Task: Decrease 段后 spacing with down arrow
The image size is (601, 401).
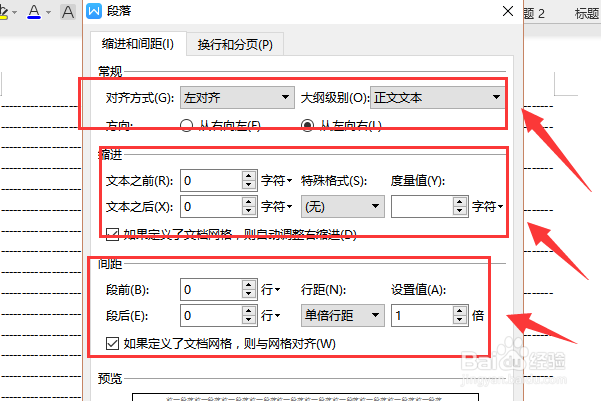Action: [249, 320]
